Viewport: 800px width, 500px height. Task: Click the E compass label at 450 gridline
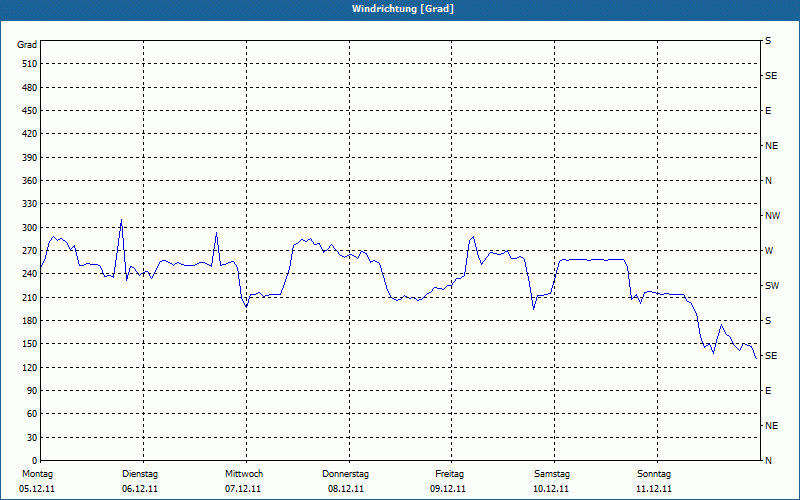click(768, 111)
